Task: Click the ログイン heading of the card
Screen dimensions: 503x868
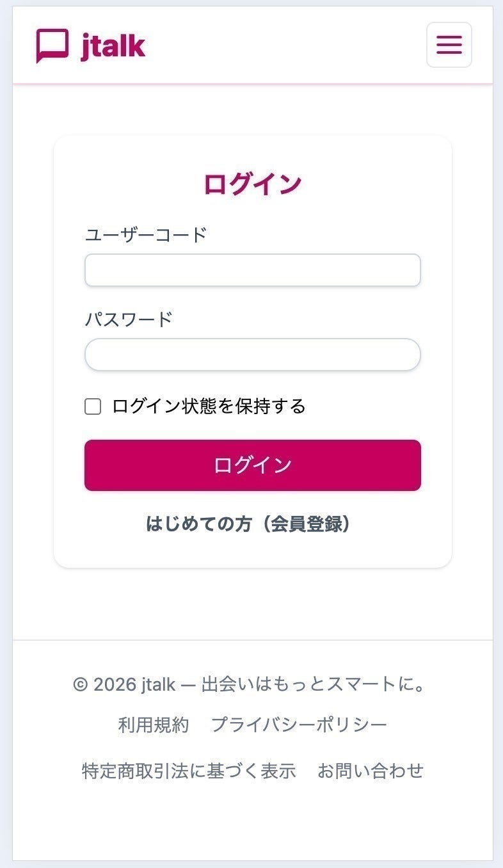Action: [x=252, y=184]
